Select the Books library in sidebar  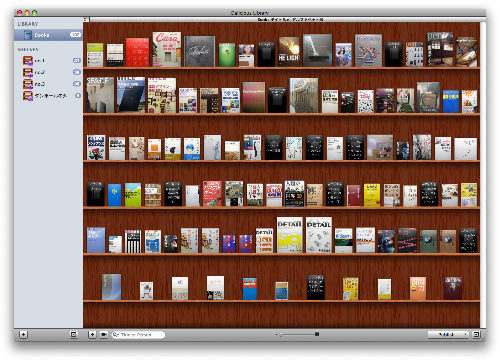click(x=48, y=35)
